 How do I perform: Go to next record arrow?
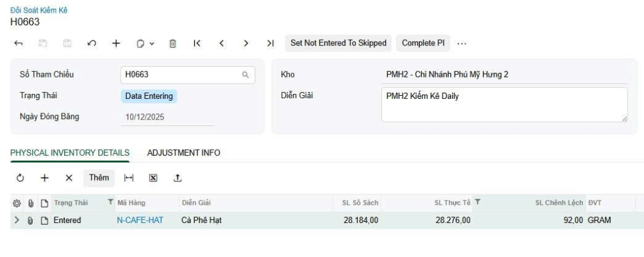[x=246, y=43]
